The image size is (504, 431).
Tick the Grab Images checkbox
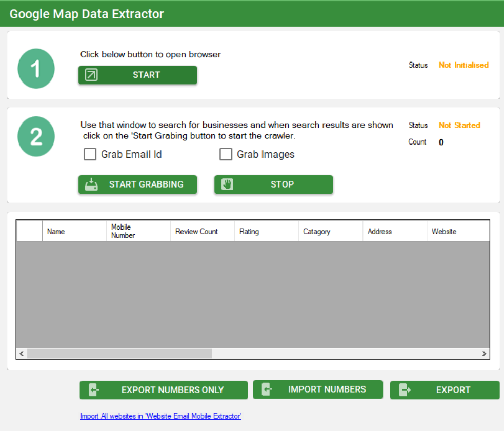tap(226, 154)
